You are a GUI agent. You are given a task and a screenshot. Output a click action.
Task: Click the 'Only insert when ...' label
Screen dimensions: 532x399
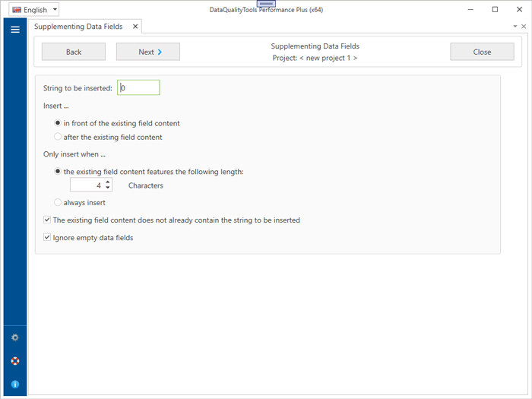coord(74,154)
